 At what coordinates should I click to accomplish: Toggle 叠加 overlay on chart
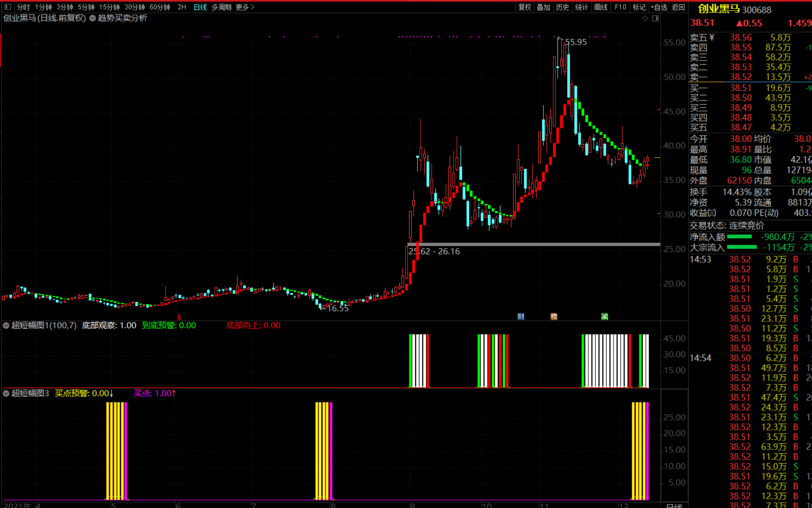543,7
